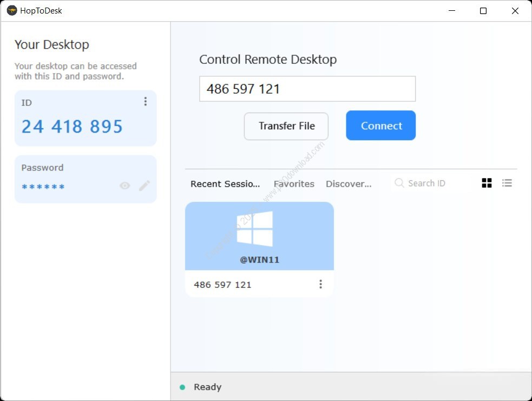Switch to grid view of sessions

[487, 183]
